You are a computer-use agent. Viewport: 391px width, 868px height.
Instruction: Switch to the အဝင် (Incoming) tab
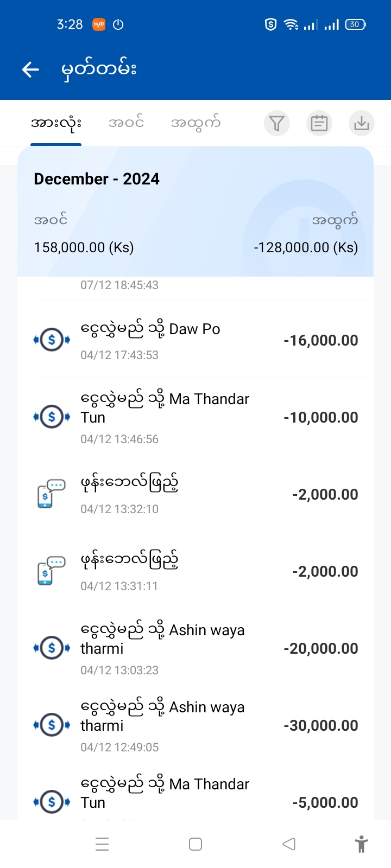(126, 123)
